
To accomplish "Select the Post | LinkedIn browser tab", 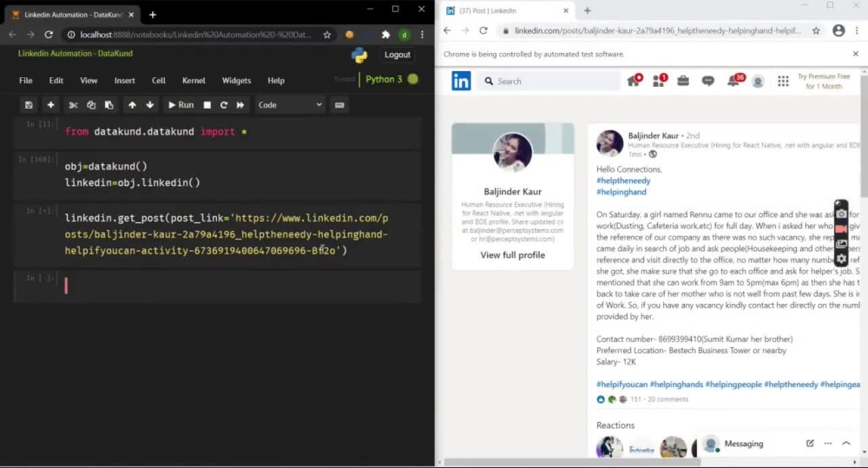I will point(507,10).
